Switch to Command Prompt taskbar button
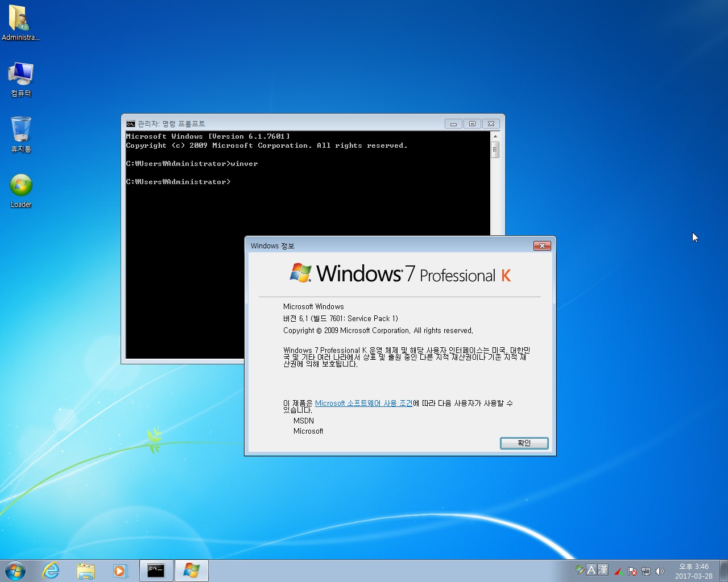 click(156, 571)
